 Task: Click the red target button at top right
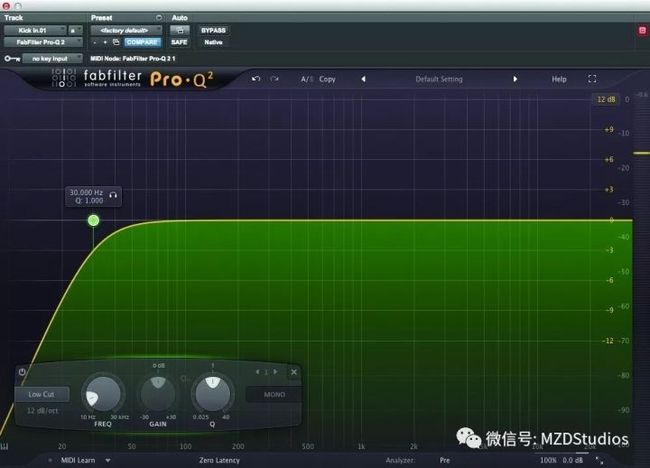(643, 30)
